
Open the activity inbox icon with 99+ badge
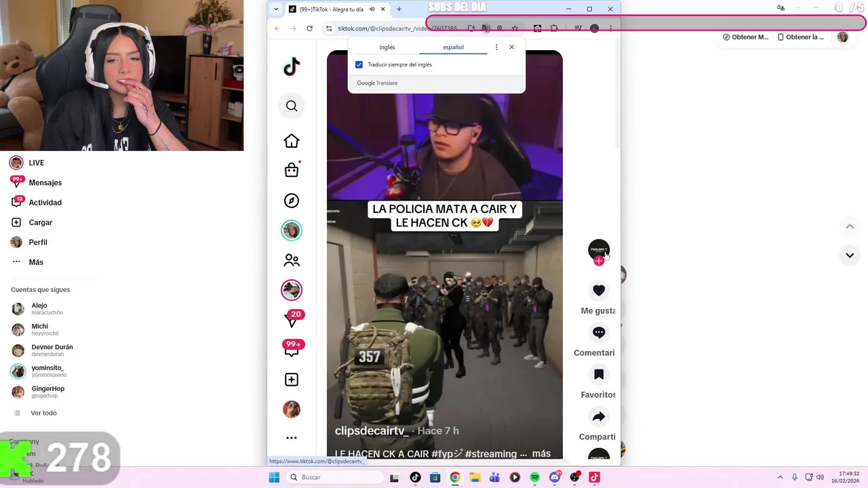292,348
